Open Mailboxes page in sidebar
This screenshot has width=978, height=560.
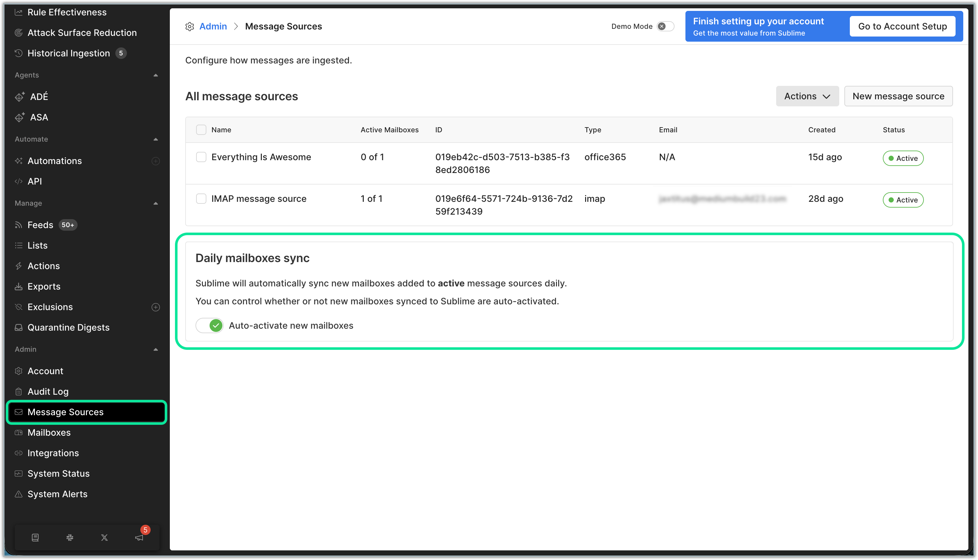point(49,433)
